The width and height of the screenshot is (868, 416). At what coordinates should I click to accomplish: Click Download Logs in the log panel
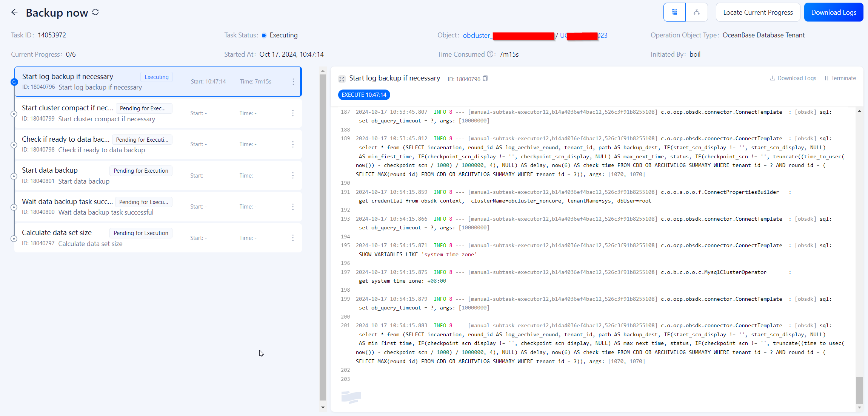pos(793,78)
